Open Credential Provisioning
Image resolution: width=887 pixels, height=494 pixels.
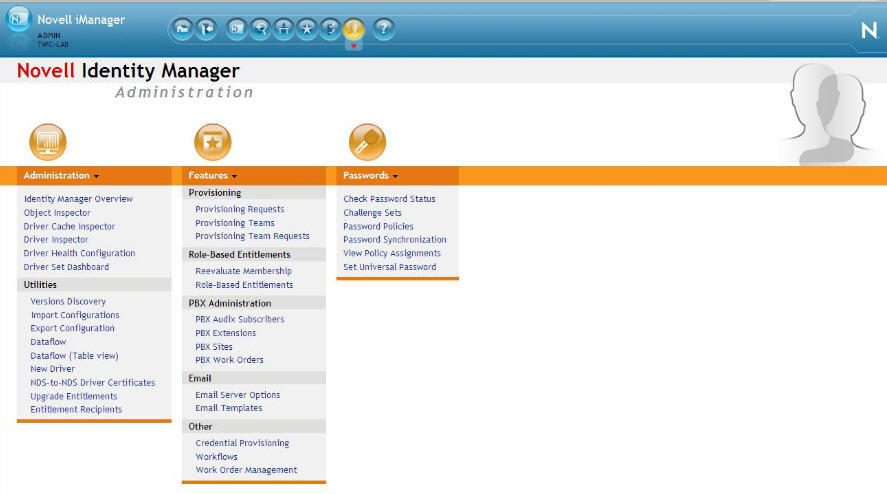point(242,443)
